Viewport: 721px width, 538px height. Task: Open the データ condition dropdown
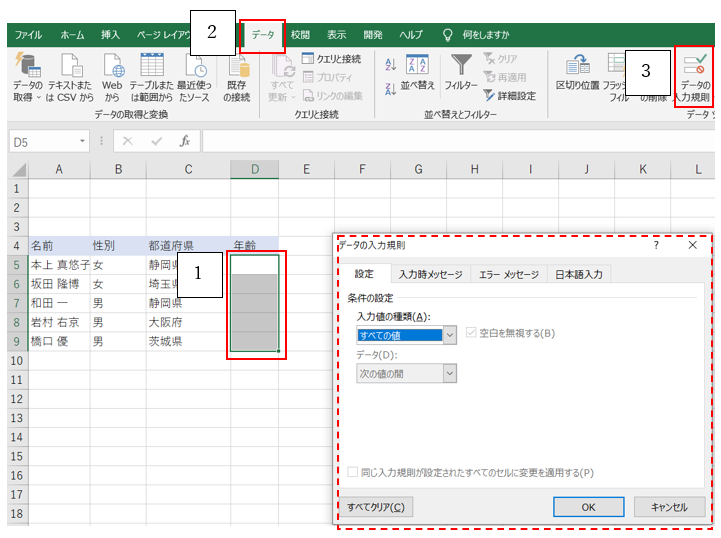pyautogui.click(x=449, y=373)
